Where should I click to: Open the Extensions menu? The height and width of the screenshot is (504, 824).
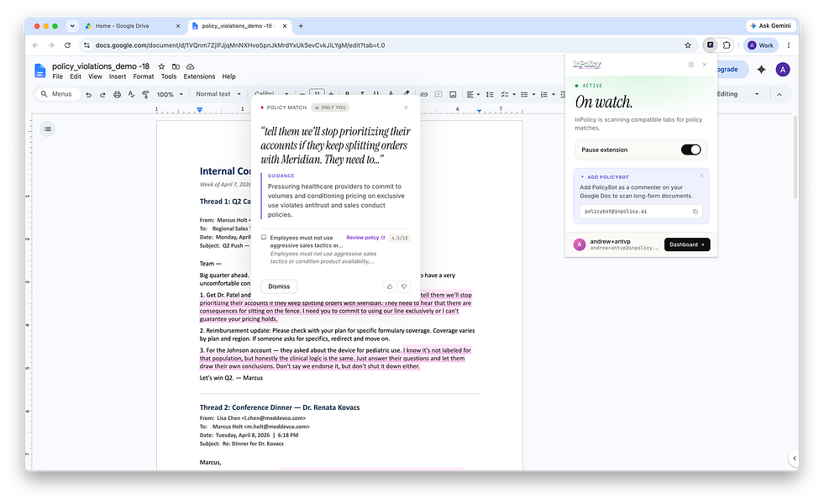(x=199, y=76)
